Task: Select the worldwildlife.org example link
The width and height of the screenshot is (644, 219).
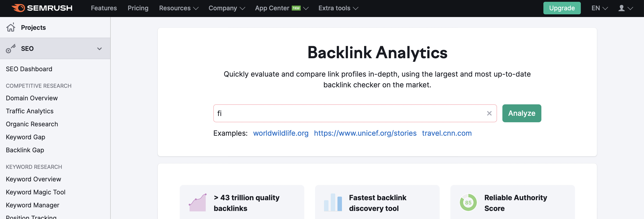Action: 281,133
